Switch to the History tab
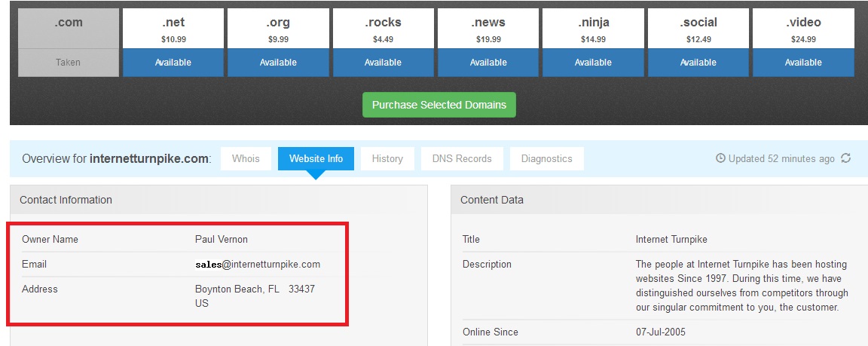Image resolution: width=868 pixels, height=346 pixels. (387, 158)
